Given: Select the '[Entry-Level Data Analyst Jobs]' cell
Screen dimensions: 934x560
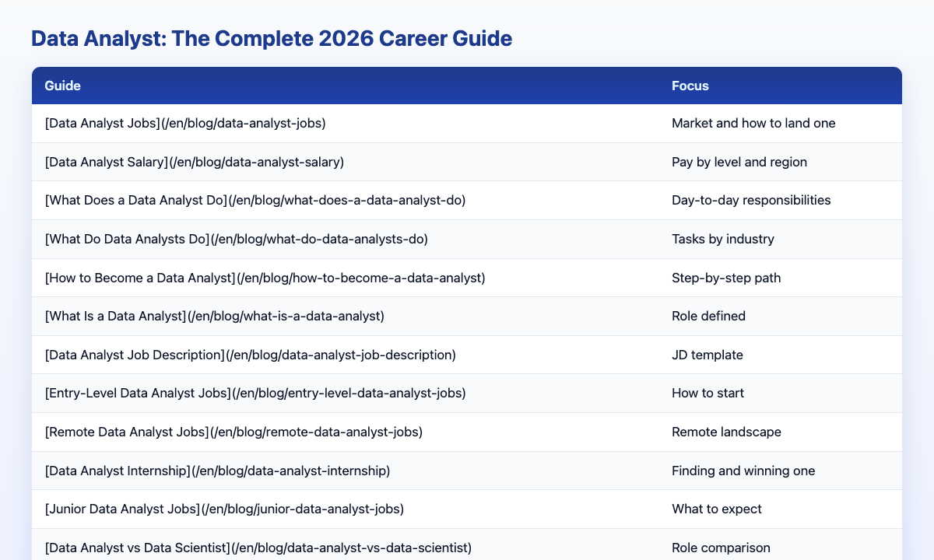Looking at the screenshot, I should (x=345, y=394).
